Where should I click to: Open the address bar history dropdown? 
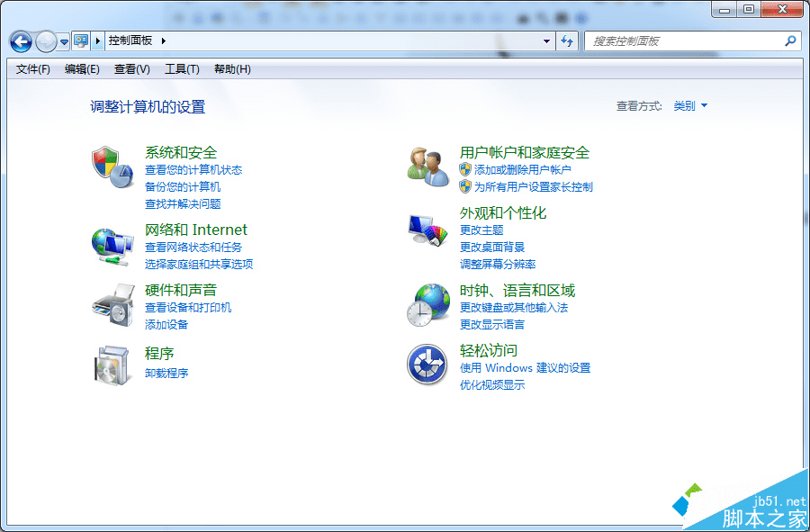[546, 41]
